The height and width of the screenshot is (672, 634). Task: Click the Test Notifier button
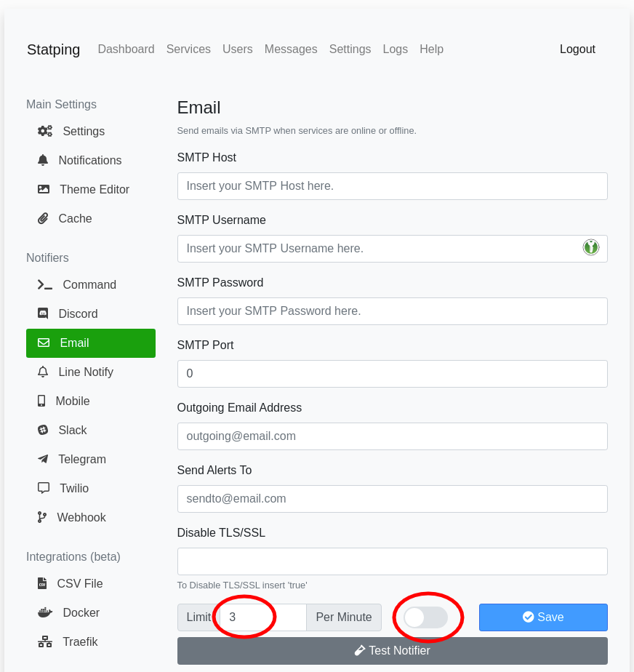(x=393, y=651)
